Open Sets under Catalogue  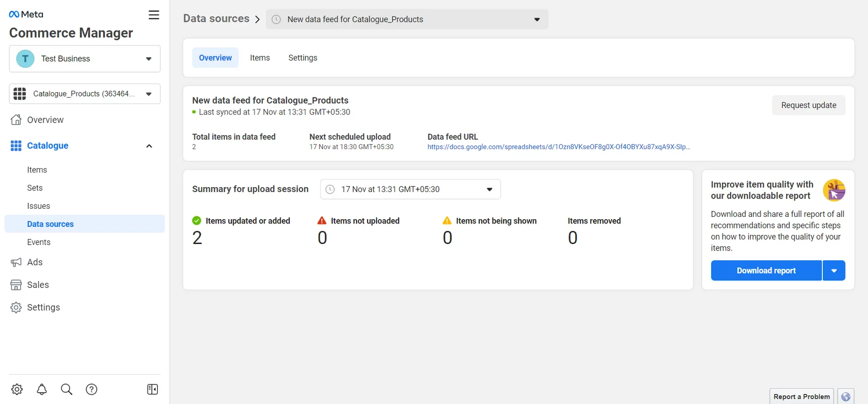(x=35, y=188)
